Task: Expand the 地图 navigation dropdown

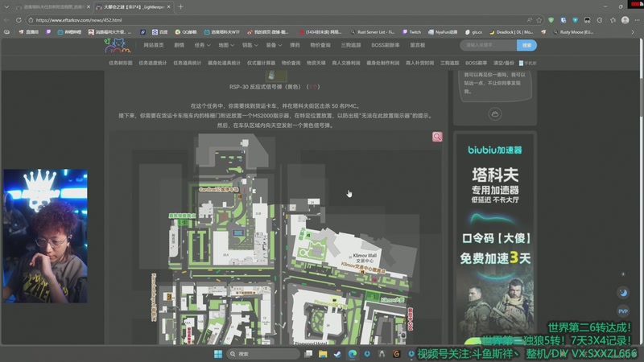Action: (x=226, y=45)
